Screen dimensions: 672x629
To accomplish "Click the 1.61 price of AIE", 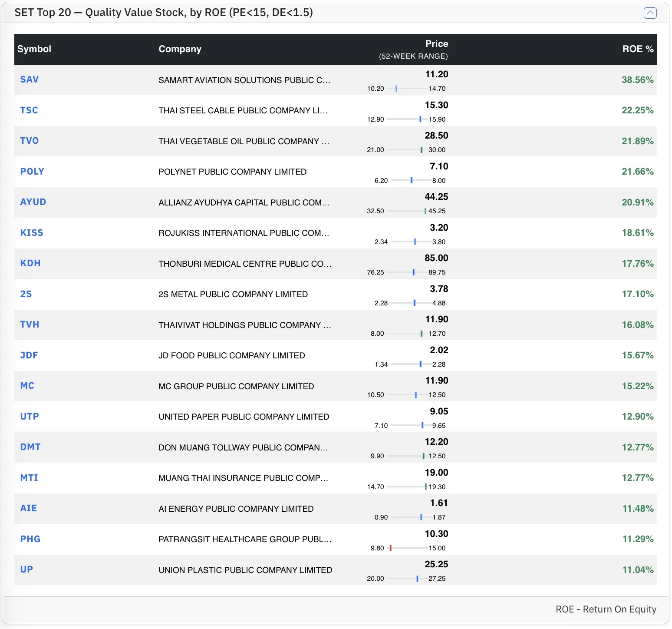I will click(439, 503).
